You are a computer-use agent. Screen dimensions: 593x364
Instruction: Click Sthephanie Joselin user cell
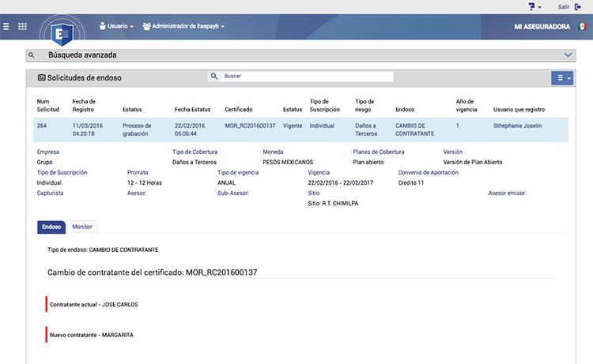517,126
